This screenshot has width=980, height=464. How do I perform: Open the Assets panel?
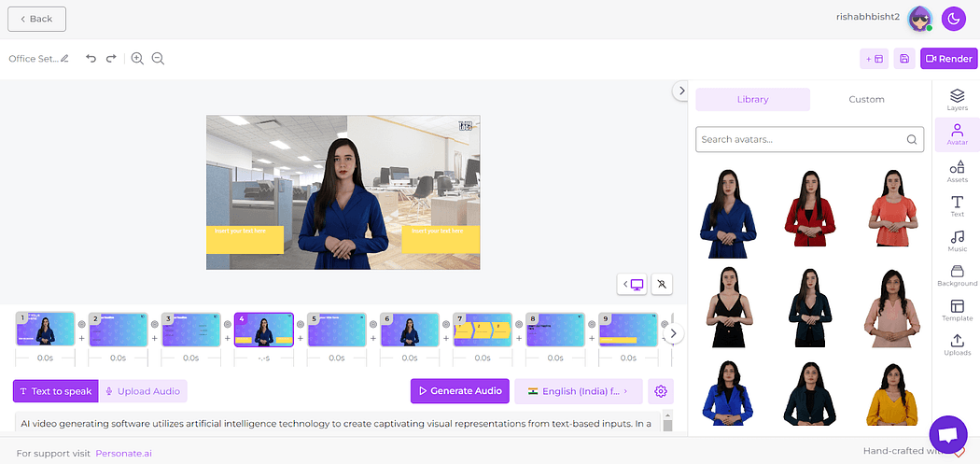(x=957, y=171)
